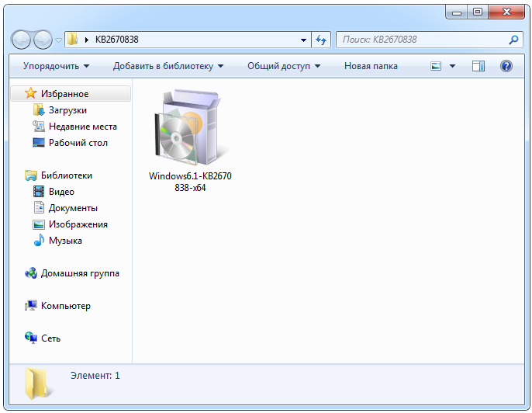
Task: Open view options dropdown arrow
Action: click(452, 66)
